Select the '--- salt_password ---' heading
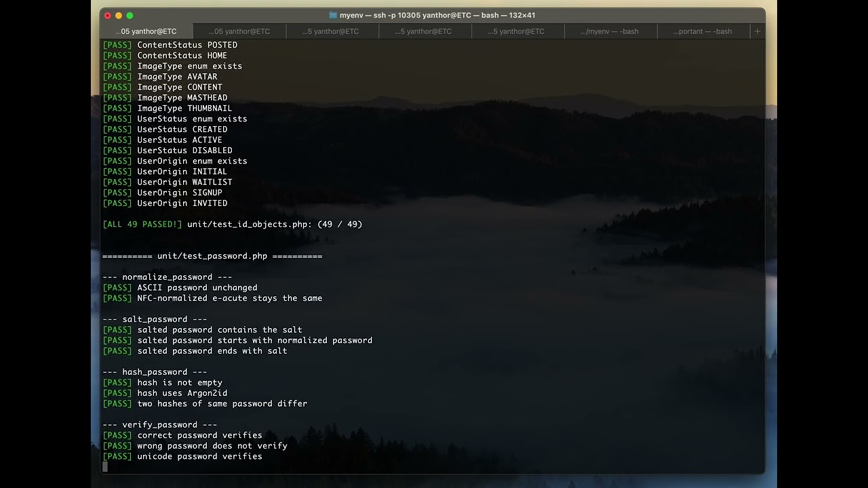The height and width of the screenshot is (488, 868). [x=155, y=319]
